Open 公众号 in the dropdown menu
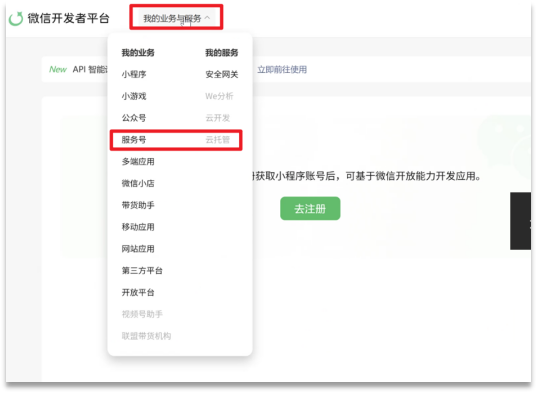Image resolution: width=537 pixels, height=393 pixels. pyautogui.click(x=134, y=118)
